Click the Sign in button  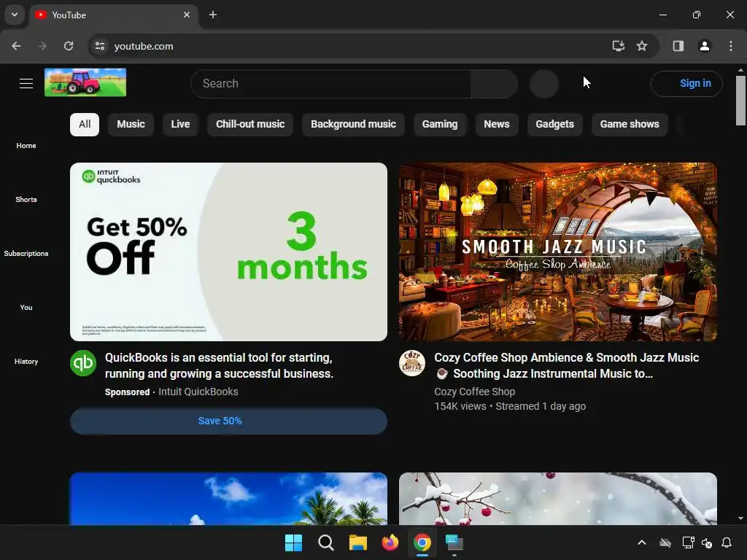click(686, 84)
